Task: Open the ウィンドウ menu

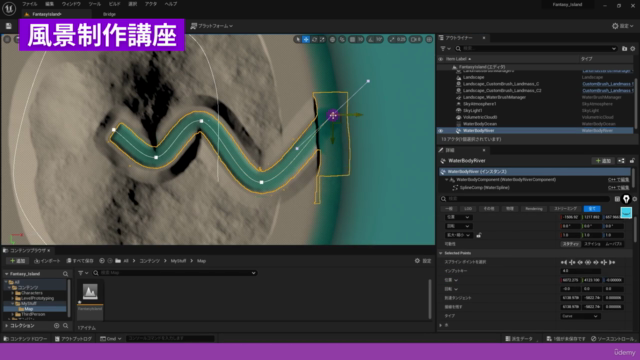Action: [71, 4]
